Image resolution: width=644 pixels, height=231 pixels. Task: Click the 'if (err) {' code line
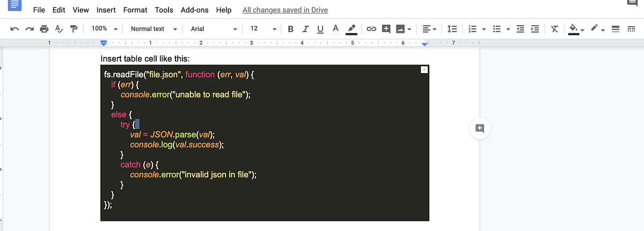pyautogui.click(x=125, y=85)
